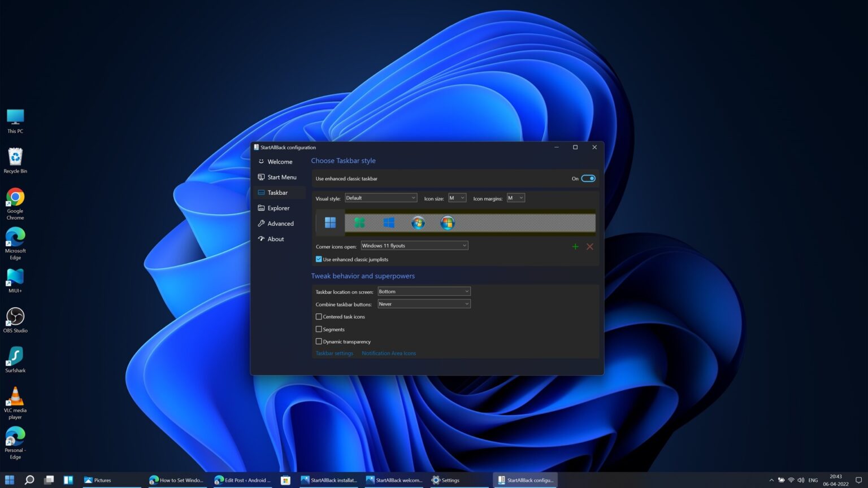Select the Windows 11 start button style
The image size is (868, 488).
[330, 223]
